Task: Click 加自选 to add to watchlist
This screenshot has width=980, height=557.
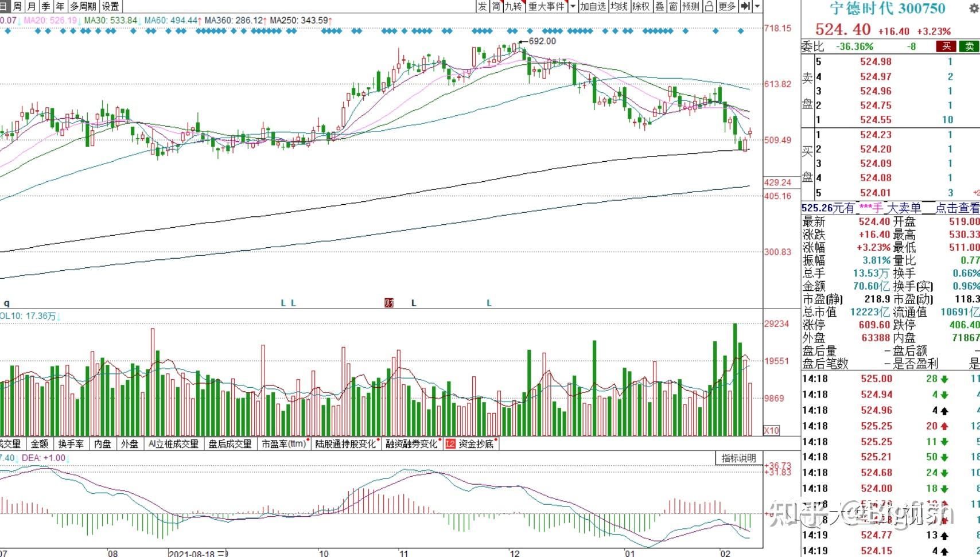Action: click(x=593, y=6)
